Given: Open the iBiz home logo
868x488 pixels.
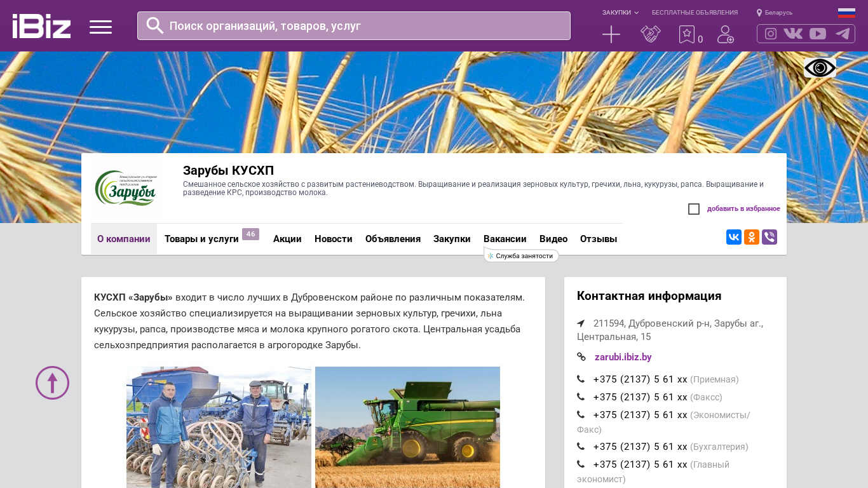Looking at the screenshot, I should (41, 26).
